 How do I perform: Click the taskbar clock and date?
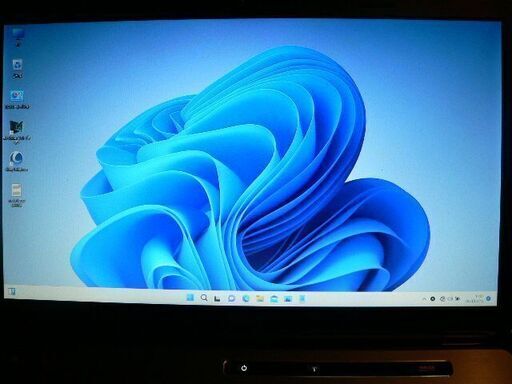475,299
